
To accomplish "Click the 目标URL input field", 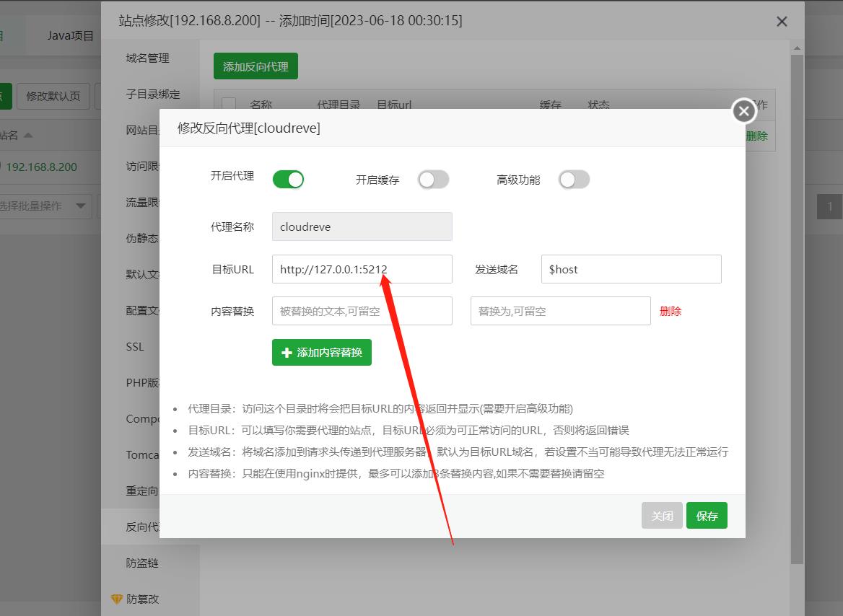I will tap(362, 269).
